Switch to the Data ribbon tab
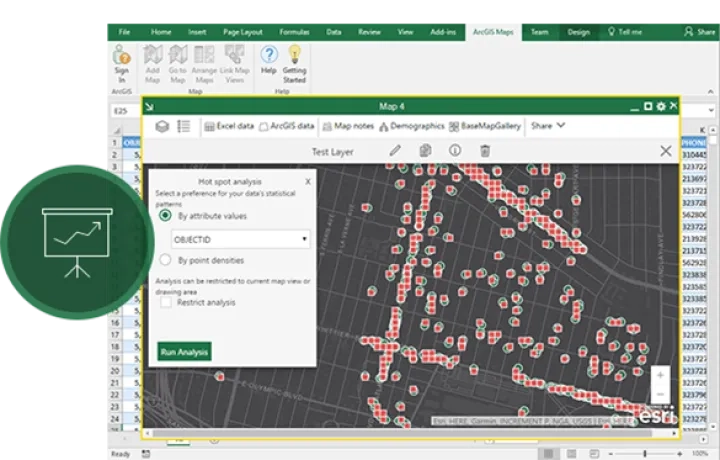 pyautogui.click(x=334, y=32)
